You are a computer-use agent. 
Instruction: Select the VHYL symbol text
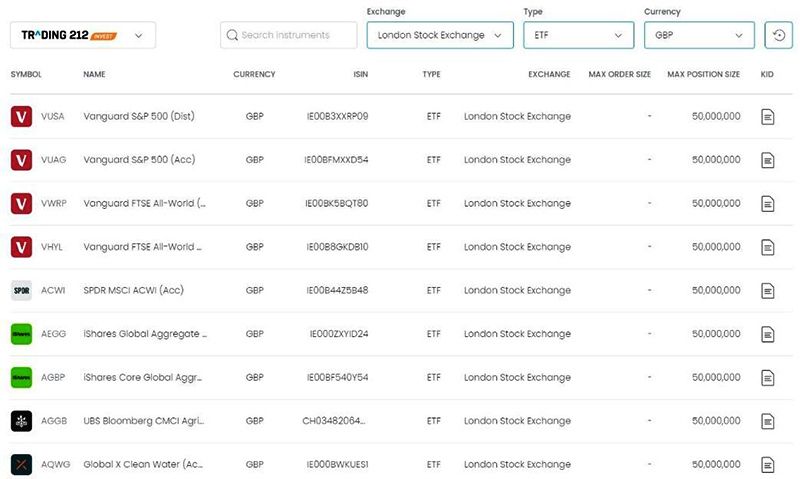click(52, 247)
